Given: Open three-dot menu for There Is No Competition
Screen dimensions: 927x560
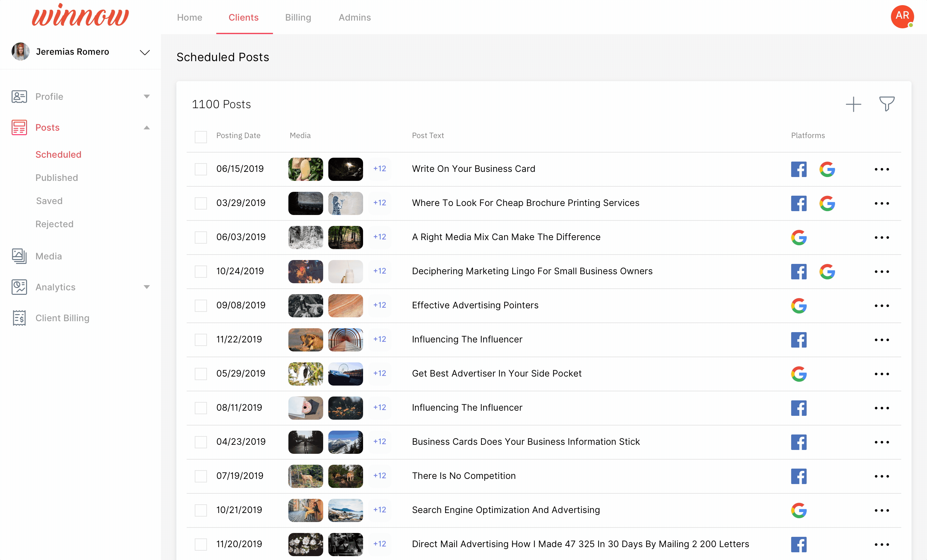Looking at the screenshot, I should pyautogui.click(x=881, y=476).
